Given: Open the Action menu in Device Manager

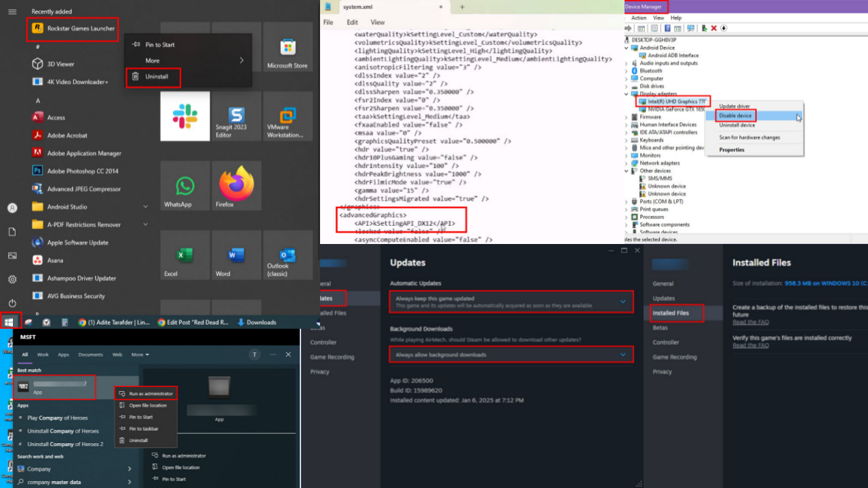Looking at the screenshot, I should point(639,18).
